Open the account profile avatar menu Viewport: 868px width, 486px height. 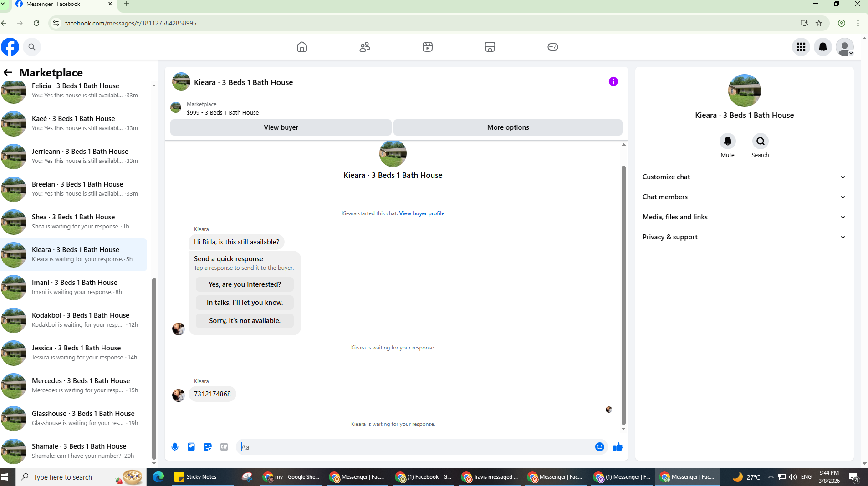click(x=845, y=47)
